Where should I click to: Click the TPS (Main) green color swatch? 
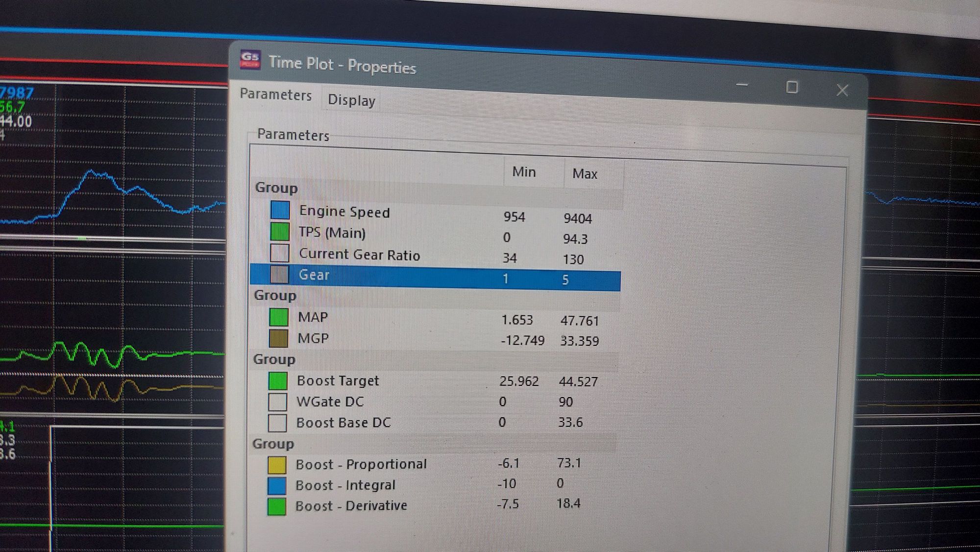(279, 231)
